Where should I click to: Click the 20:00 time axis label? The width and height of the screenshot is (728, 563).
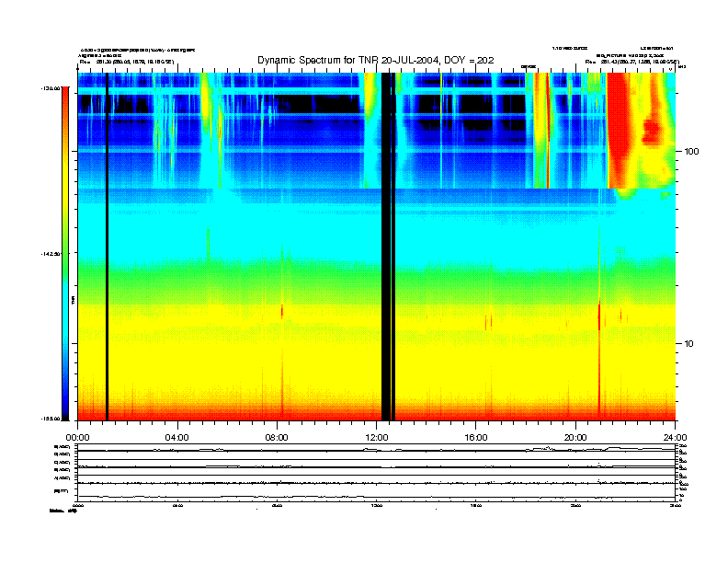[x=575, y=438]
